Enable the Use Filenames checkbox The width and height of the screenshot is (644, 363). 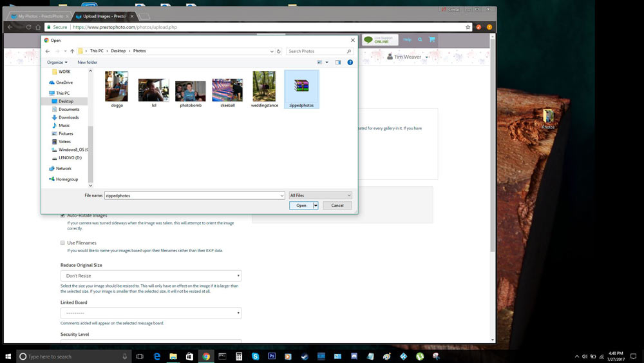(x=62, y=243)
